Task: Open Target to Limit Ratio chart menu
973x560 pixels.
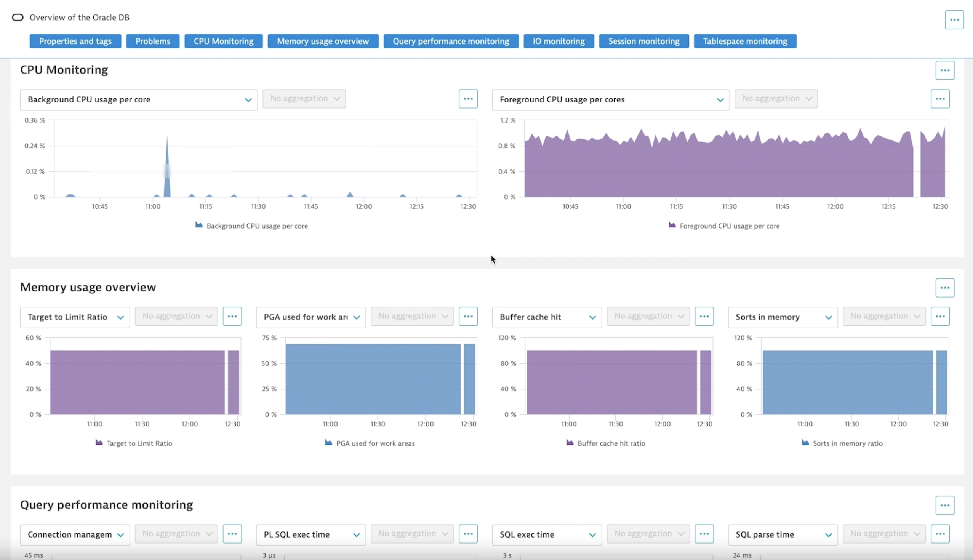Action: click(x=232, y=316)
